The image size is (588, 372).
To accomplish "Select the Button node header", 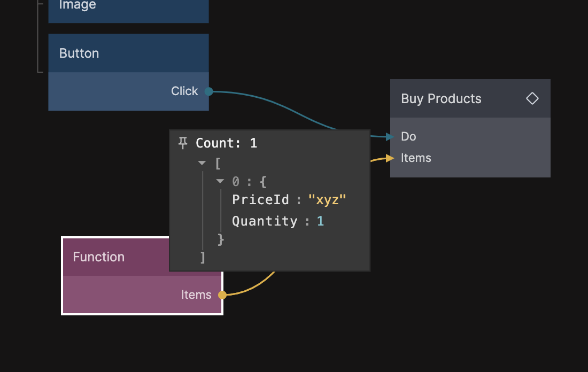I will pos(128,53).
